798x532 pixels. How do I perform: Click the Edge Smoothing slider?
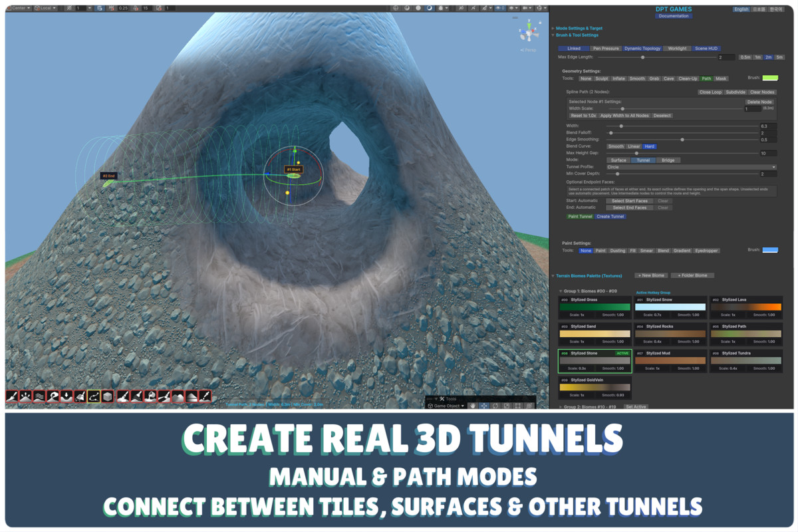pyautogui.click(x=682, y=140)
